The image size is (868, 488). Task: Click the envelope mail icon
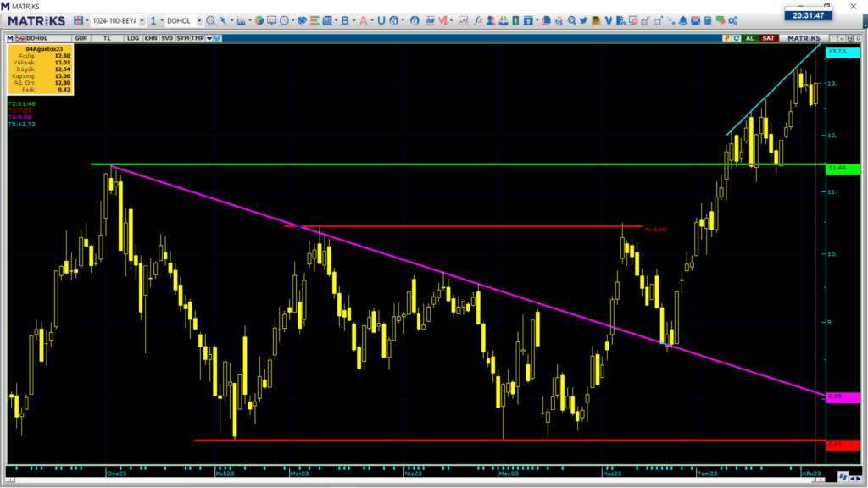tap(695, 20)
